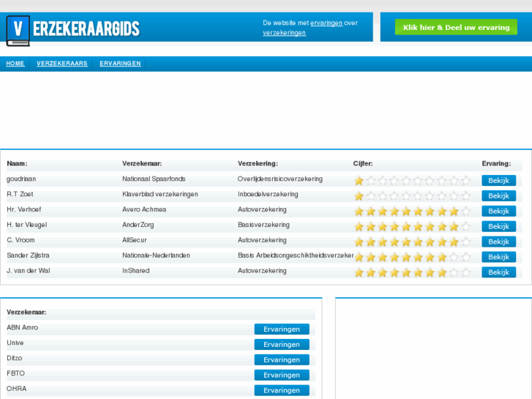Click Bekijk button for R.T Zoet row

[499, 196]
